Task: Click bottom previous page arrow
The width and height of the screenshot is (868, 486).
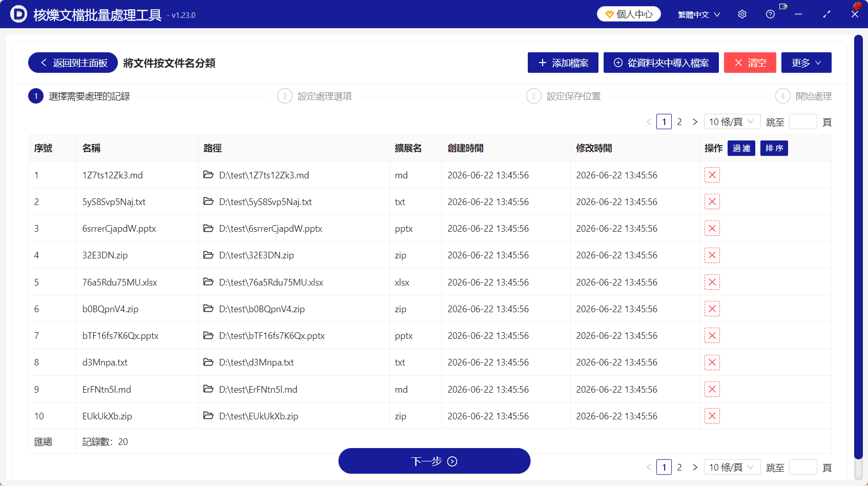Action: pyautogui.click(x=649, y=468)
